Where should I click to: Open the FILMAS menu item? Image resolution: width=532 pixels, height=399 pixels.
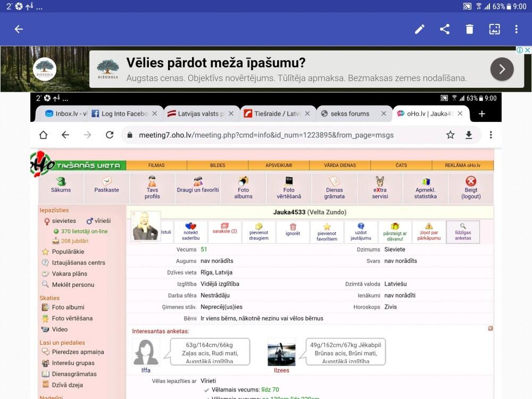(x=156, y=165)
